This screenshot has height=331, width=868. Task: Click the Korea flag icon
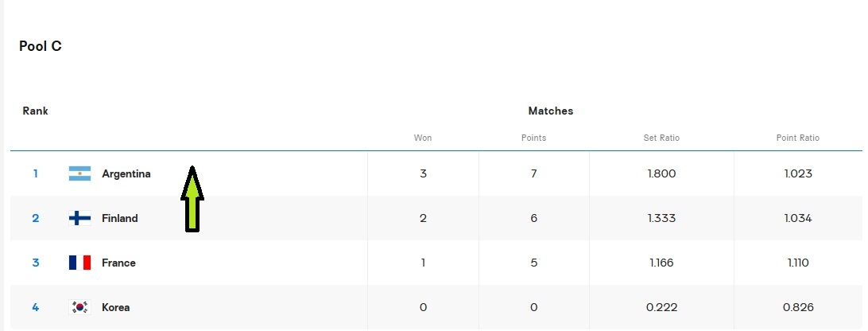pyautogui.click(x=79, y=307)
